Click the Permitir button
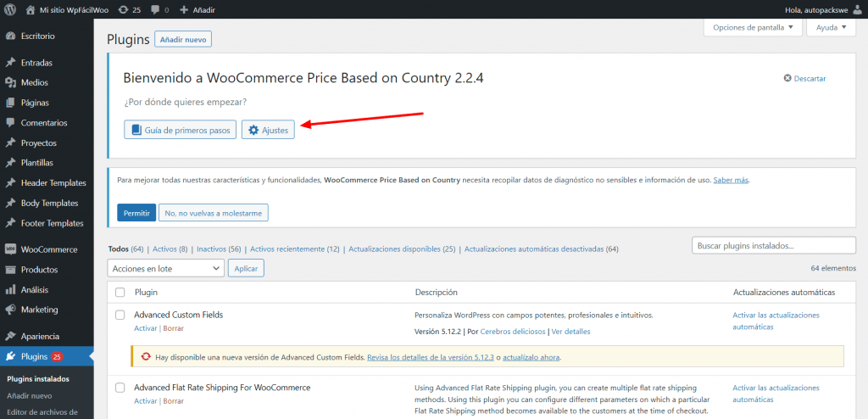 (136, 213)
